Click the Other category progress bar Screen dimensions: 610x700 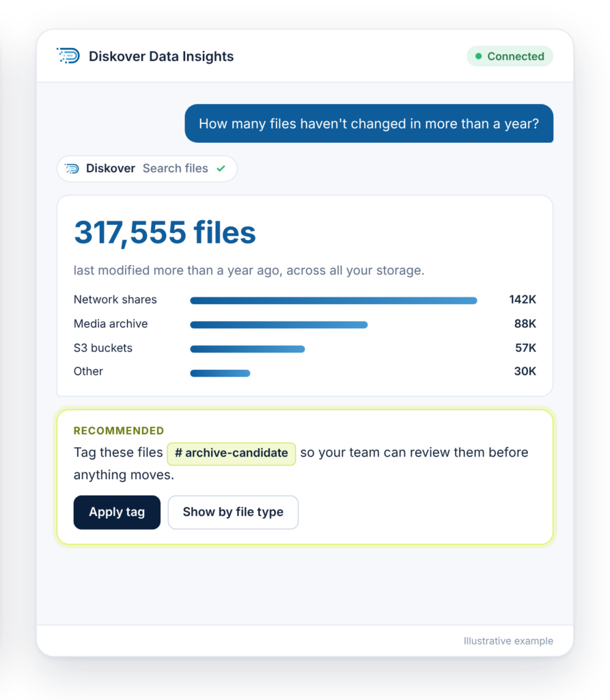tap(220, 373)
